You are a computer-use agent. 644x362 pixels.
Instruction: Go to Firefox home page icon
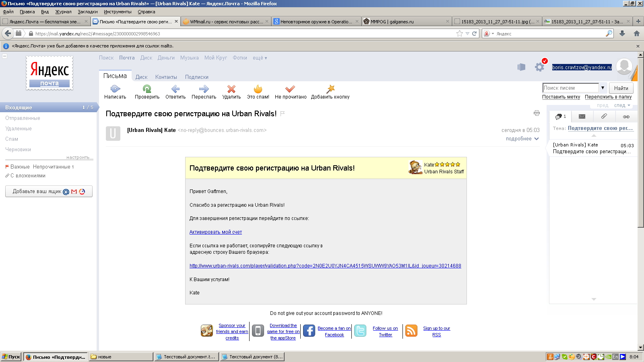pos(636,33)
